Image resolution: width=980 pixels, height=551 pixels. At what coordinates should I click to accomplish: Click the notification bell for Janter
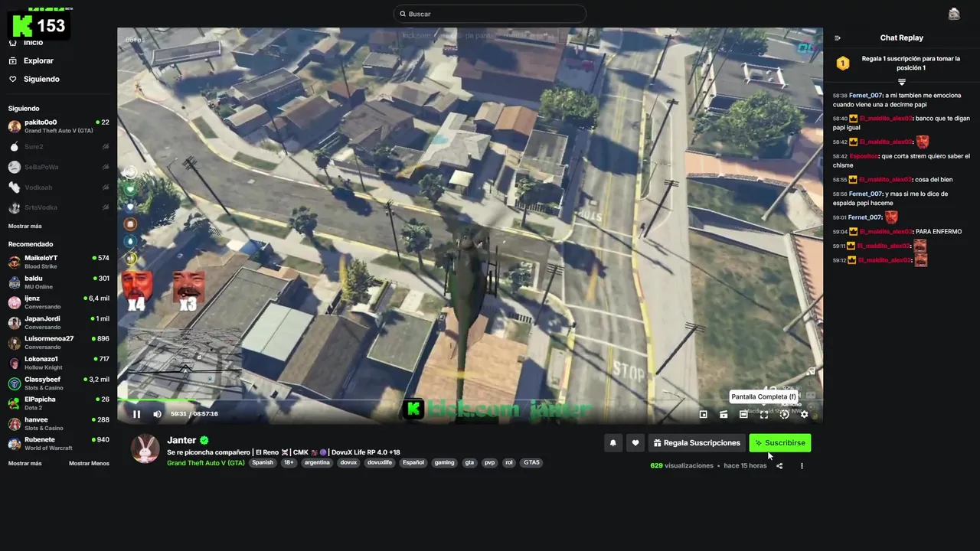pos(612,443)
